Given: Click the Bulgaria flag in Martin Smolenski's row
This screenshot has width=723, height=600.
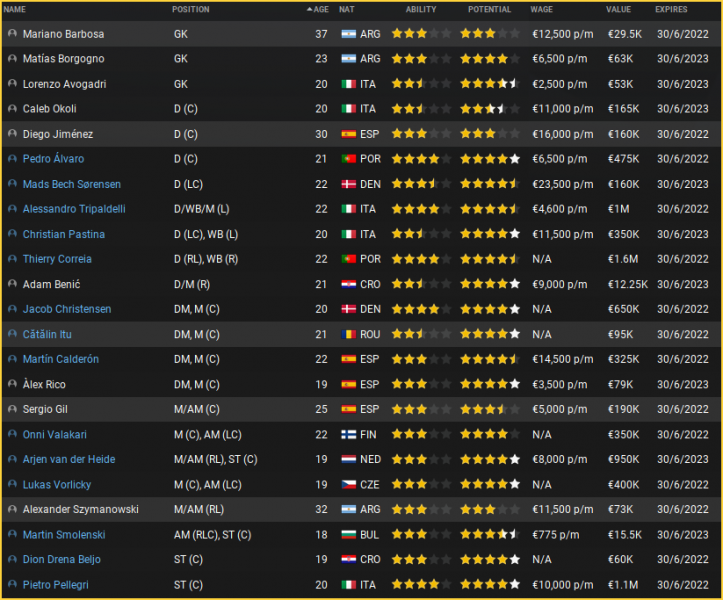Looking at the screenshot, I should click(x=348, y=534).
